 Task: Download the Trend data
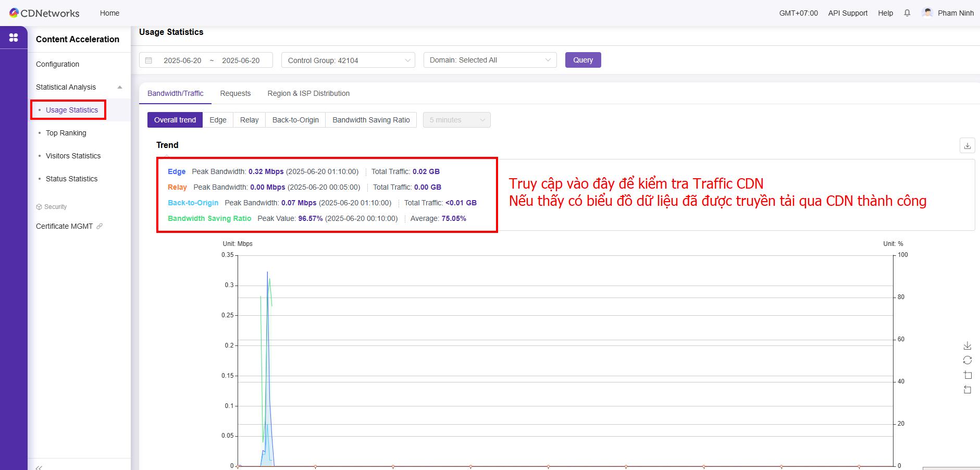(967, 146)
